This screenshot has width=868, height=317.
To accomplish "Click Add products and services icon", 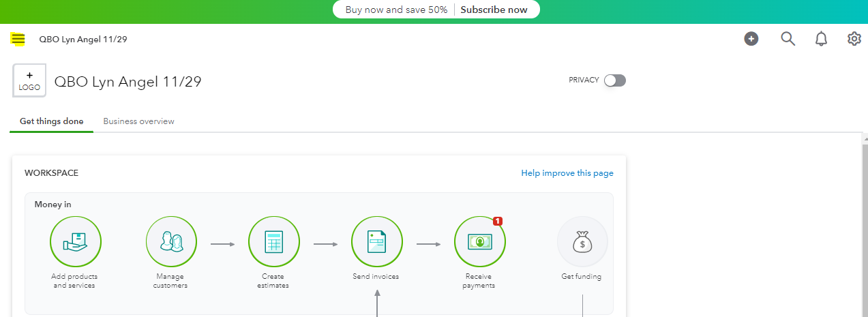I will (x=76, y=242).
